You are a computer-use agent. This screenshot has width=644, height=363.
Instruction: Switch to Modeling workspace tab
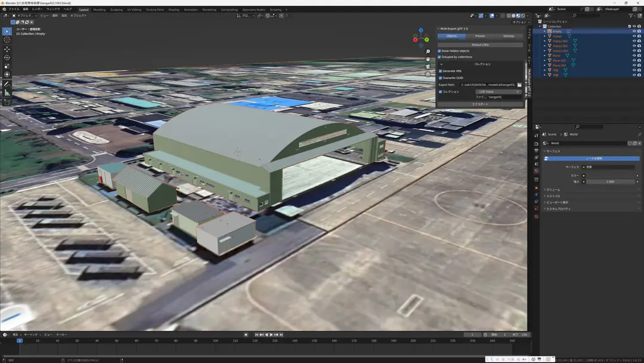[100, 10]
